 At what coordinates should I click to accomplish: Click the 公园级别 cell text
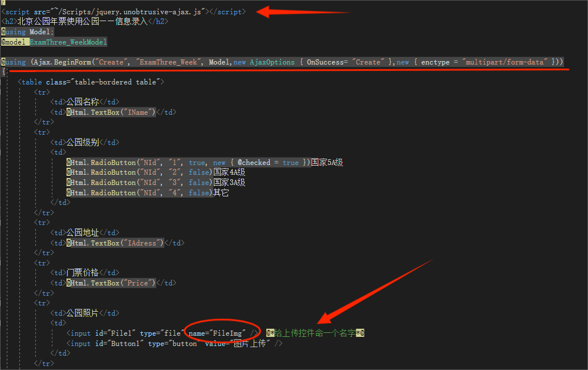tap(83, 142)
